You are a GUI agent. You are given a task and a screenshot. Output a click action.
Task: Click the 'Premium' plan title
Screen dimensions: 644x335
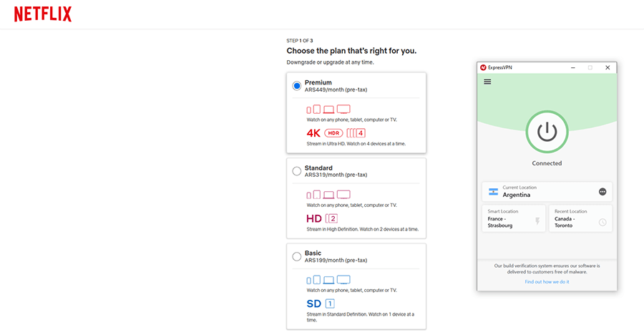tap(318, 82)
